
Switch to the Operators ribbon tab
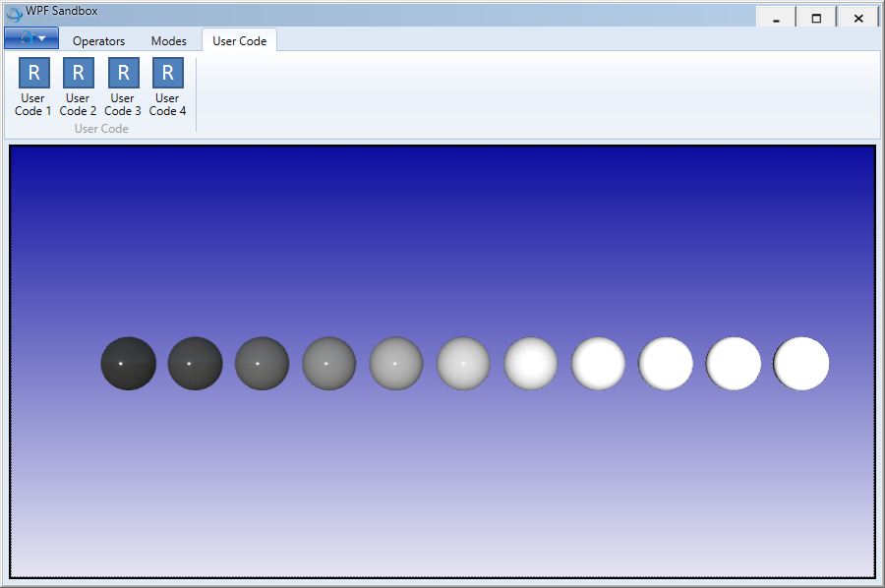98,41
